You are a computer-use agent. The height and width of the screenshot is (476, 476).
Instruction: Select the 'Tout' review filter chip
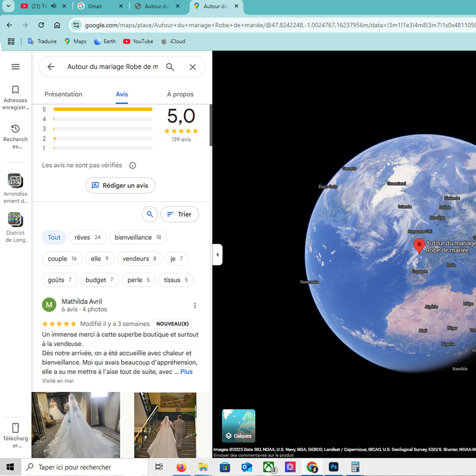pos(54,237)
